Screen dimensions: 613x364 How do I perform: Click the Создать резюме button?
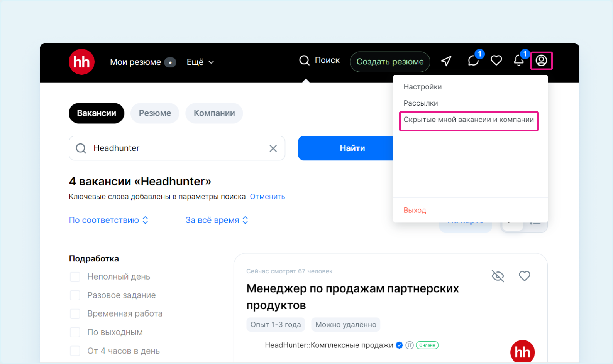point(390,62)
